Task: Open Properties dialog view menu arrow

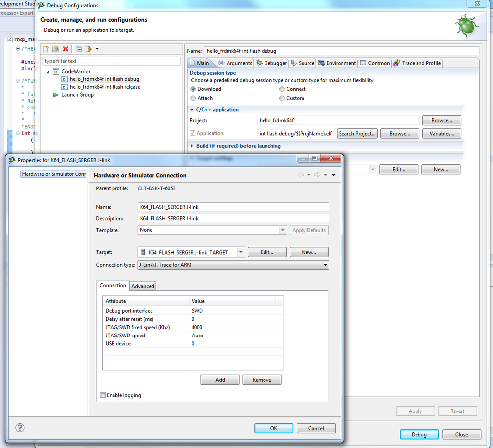Action: 333,175
